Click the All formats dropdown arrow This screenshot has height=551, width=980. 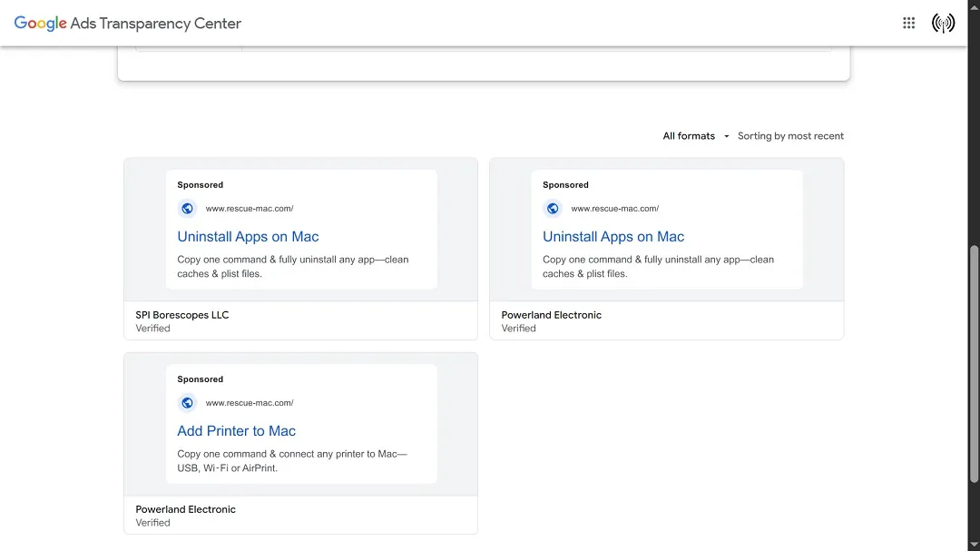pyautogui.click(x=726, y=136)
